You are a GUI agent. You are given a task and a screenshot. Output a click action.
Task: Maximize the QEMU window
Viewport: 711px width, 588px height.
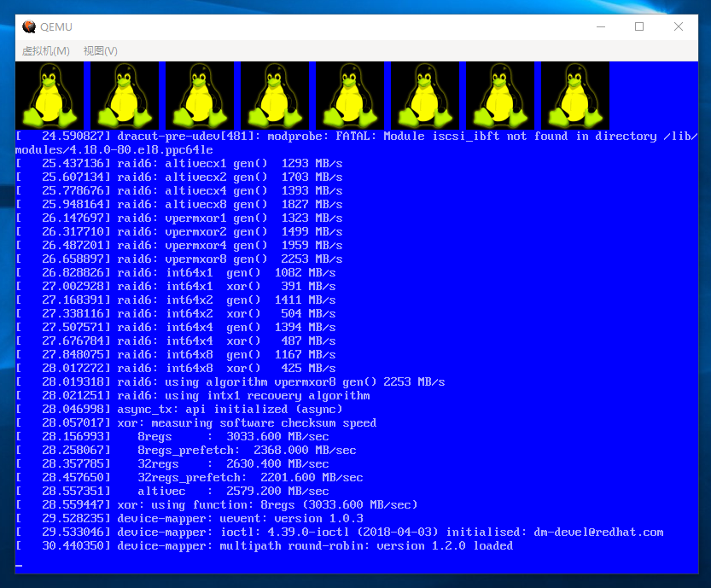click(x=639, y=26)
